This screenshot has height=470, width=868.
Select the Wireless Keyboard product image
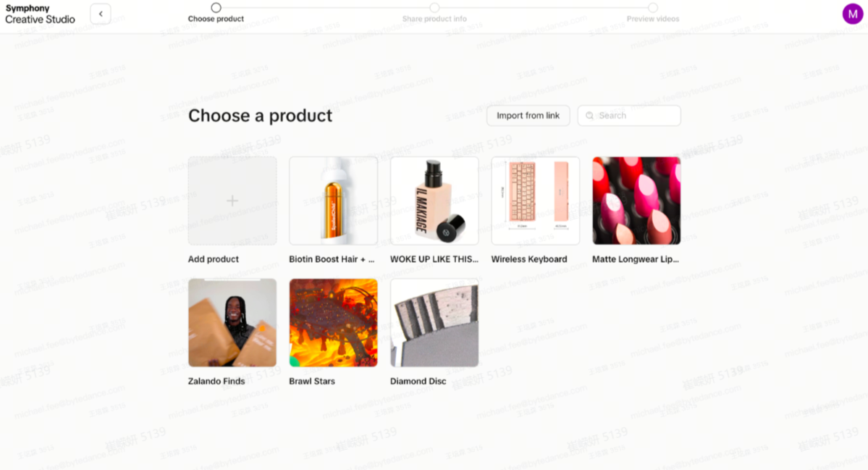[x=535, y=201]
